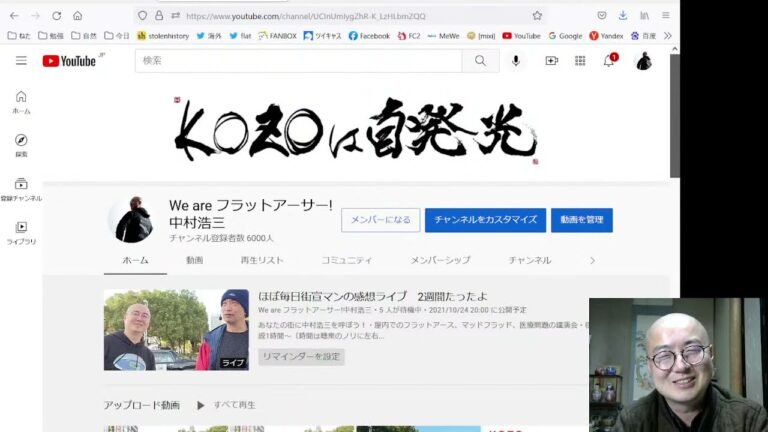Open the Google bookmark
This screenshot has height=432, width=768.
coord(565,36)
